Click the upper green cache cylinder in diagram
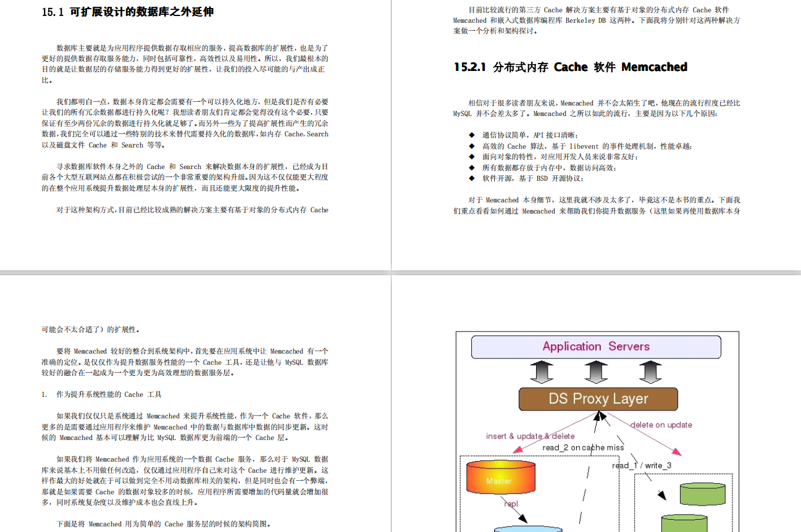Image resolution: width=801 pixels, height=532 pixels. (x=702, y=494)
